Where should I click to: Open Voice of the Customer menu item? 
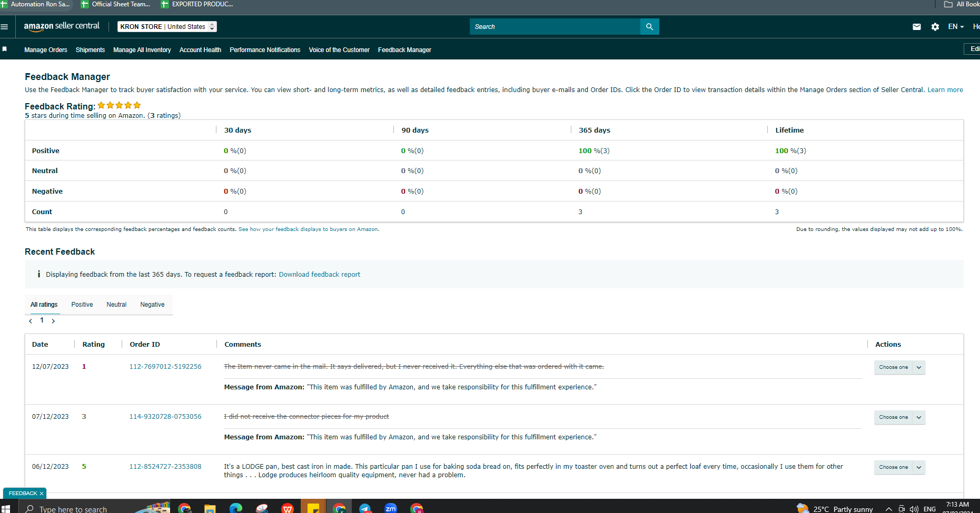point(339,50)
